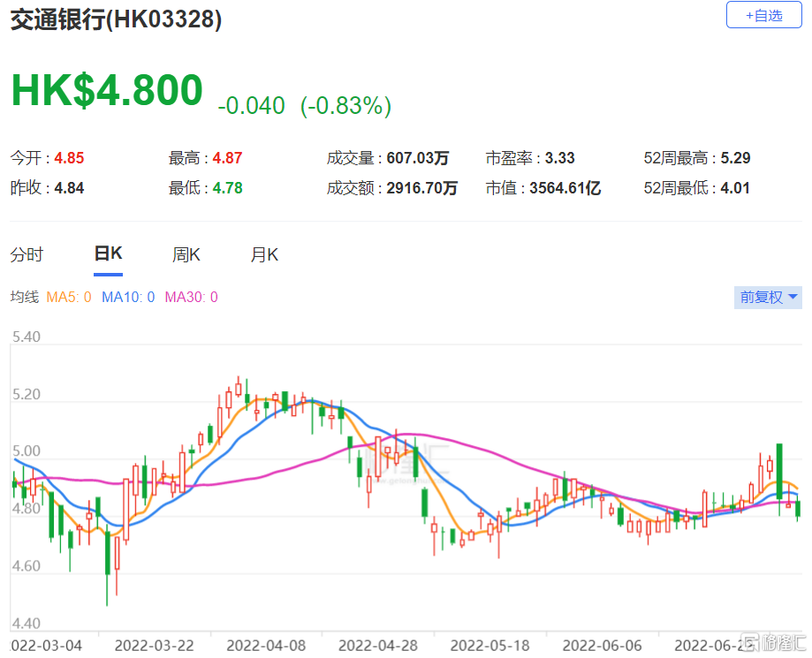Click the 52周最高 value 5.29
812x658 pixels.
coord(735,158)
